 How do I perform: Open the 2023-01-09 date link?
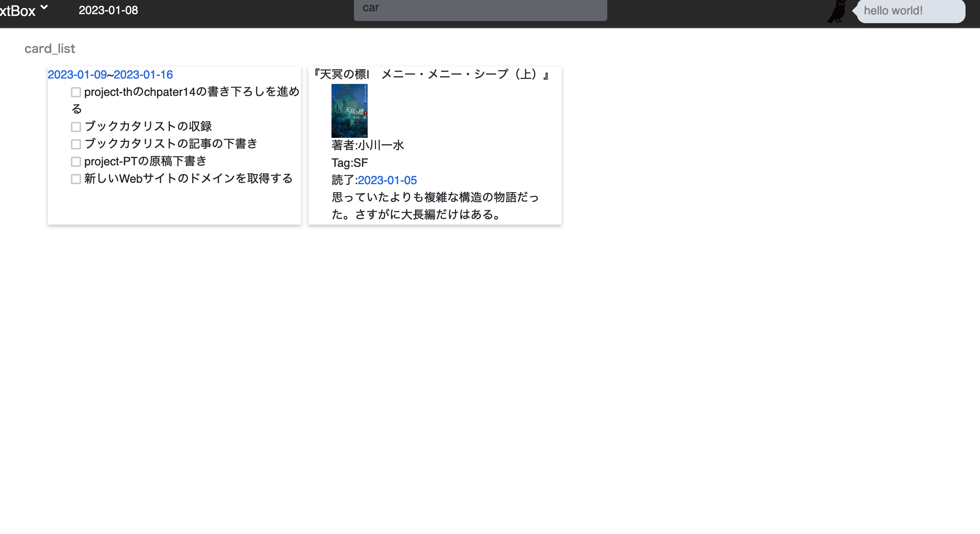coord(77,75)
